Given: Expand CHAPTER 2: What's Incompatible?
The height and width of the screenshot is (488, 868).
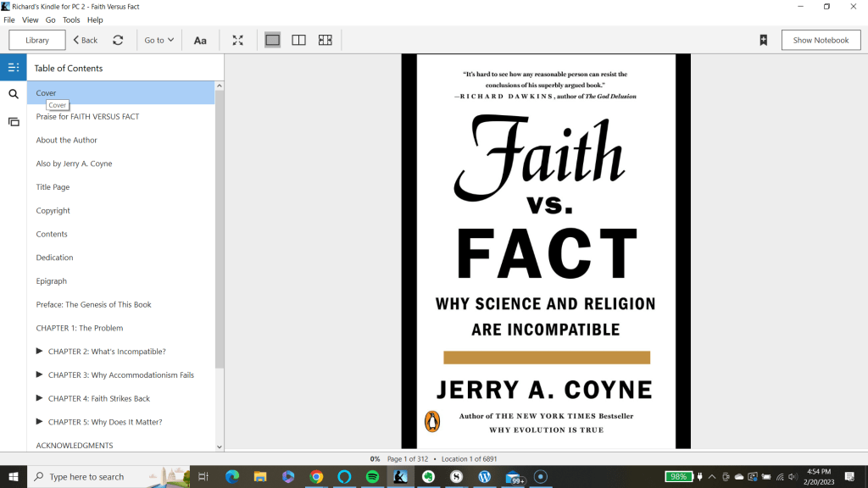Looking at the screenshot, I should pyautogui.click(x=40, y=351).
